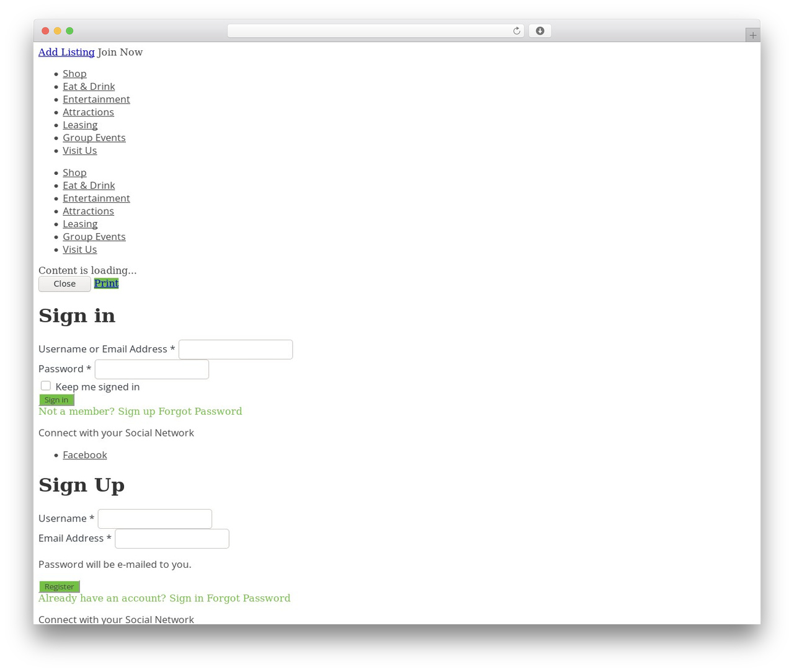Click the Join Now text

point(120,52)
